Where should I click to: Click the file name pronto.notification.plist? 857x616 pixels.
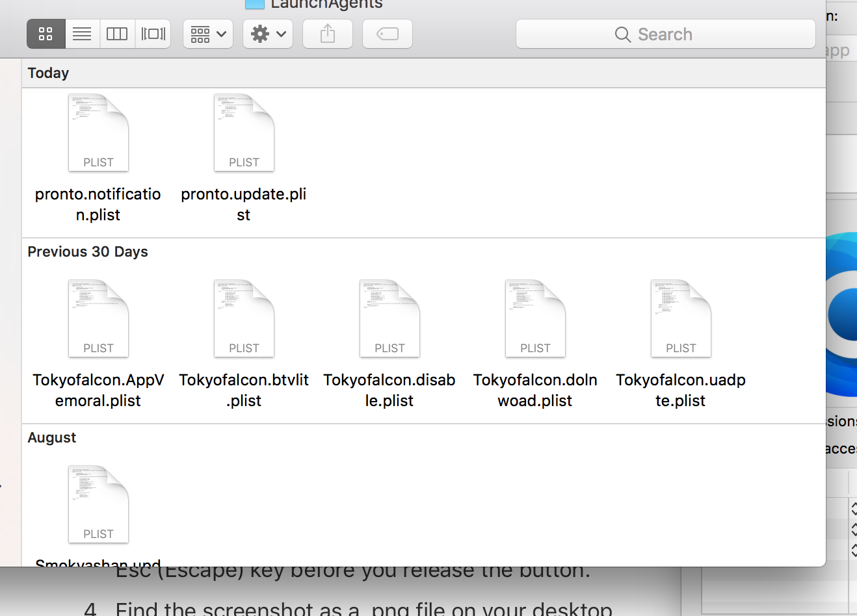click(98, 205)
